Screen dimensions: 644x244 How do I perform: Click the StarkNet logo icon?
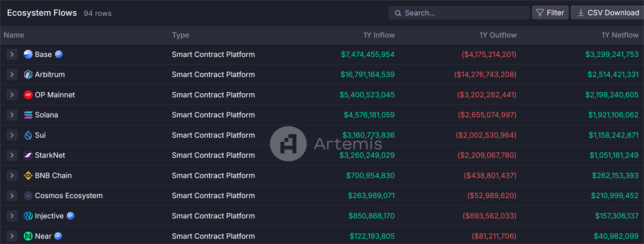[x=28, y=156]
